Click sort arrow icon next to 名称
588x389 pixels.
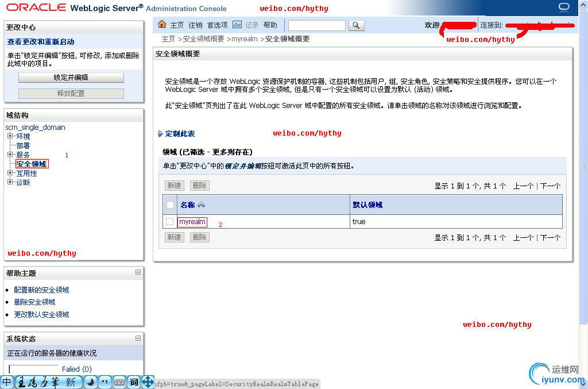coord(202,205)
